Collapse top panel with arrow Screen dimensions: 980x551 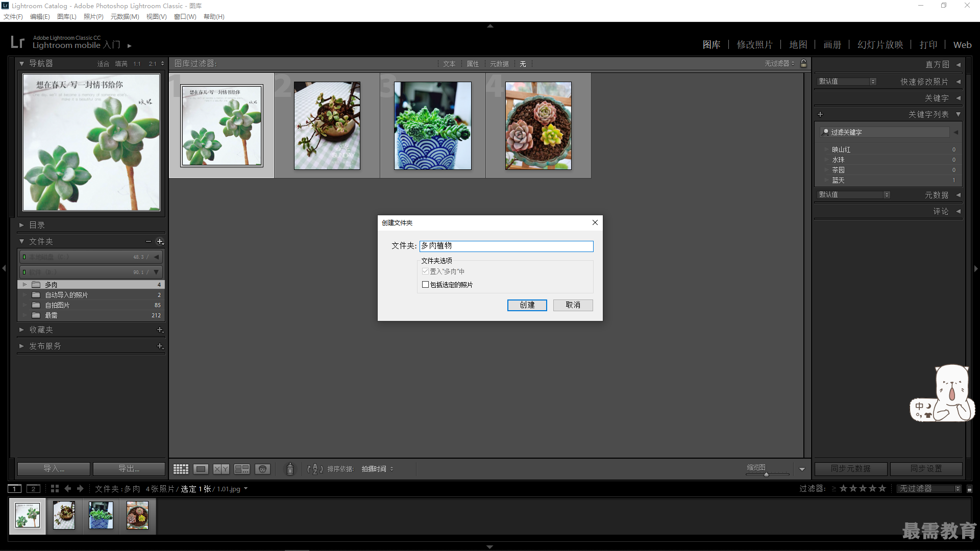[490, 26]
